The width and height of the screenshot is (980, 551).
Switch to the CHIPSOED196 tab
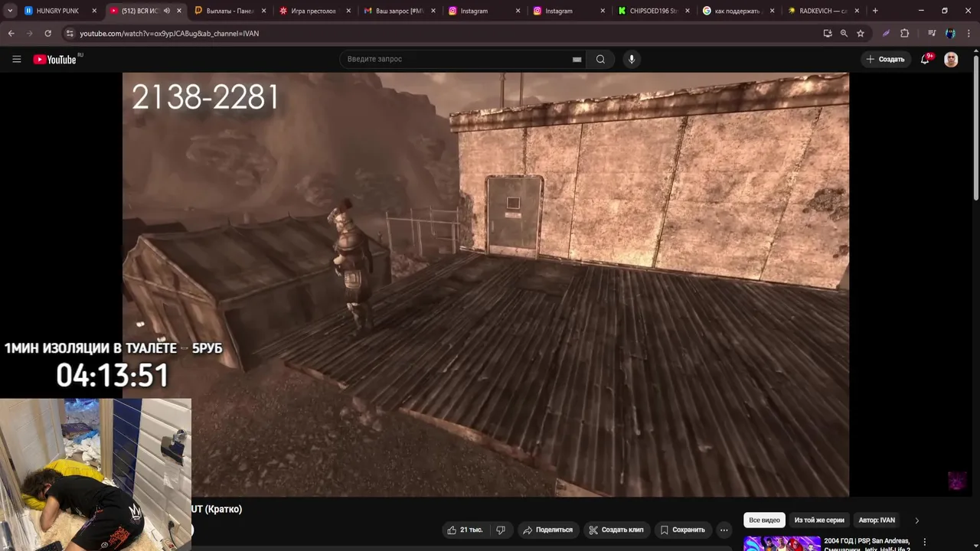652,11
